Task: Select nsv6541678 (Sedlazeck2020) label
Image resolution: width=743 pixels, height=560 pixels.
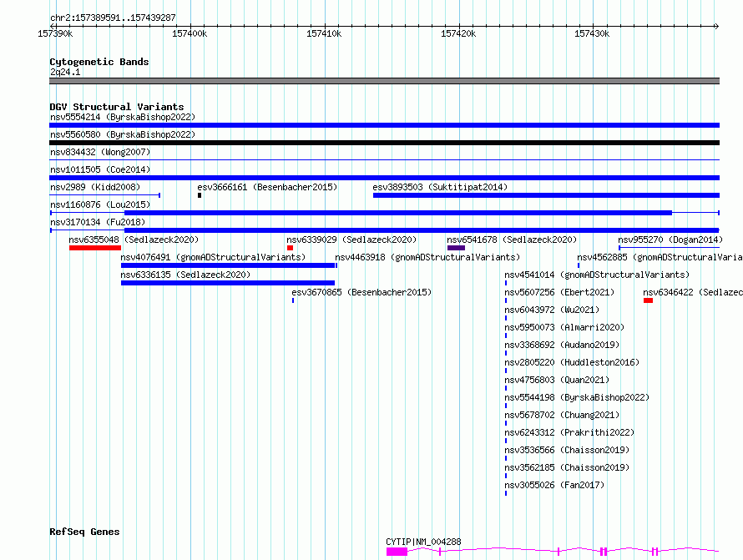Action: (x=512, y=240)
